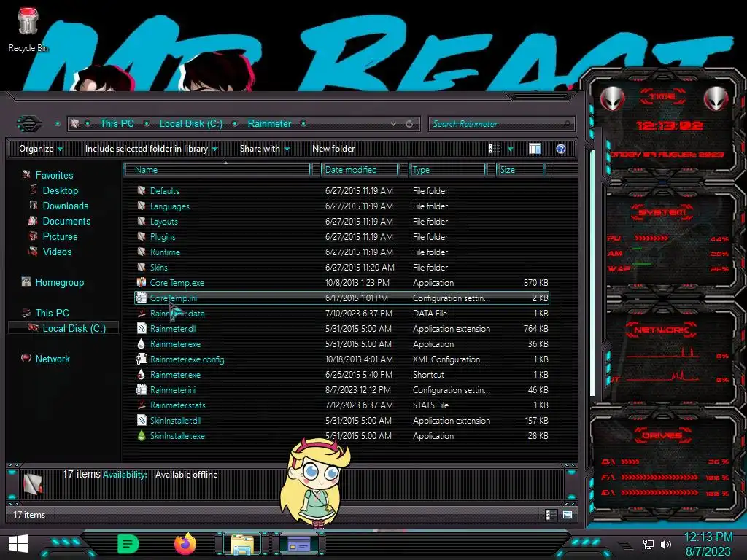Image resolution: width=747 pixels, height=560 pixels.
Task: Navigate to Local Disk (C:) breadcrumb
Action: click(191, 124)
